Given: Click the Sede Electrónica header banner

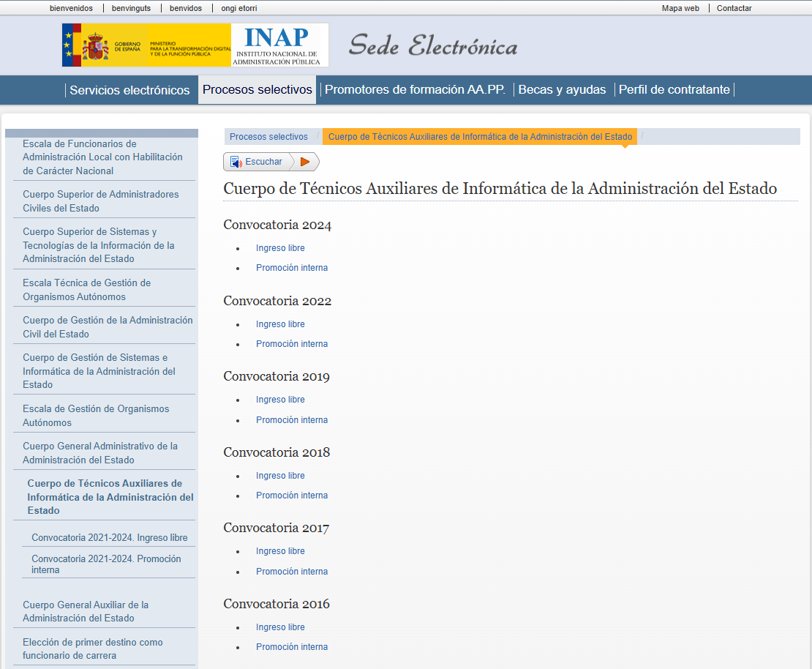Looking at the screenshot, I should pyautogui.click(x=434, y=45).
